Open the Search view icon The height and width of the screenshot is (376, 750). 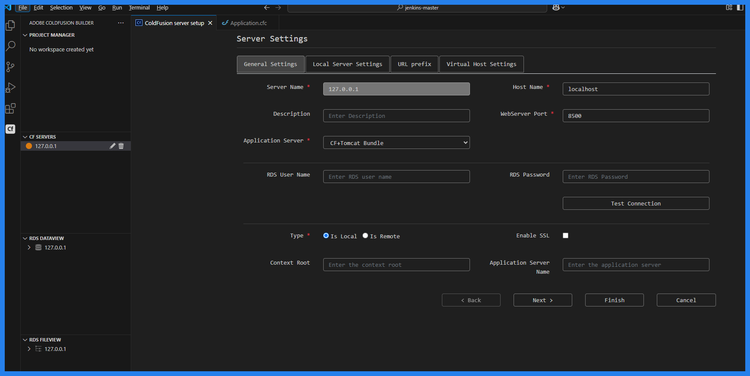click(x=11, y=46)
